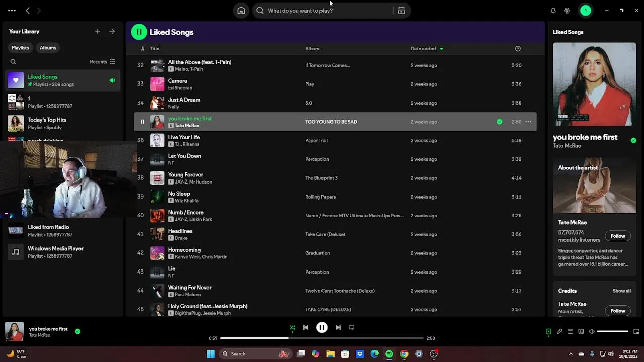Toggle liked checkmark in you broke me first row

point(499,122)
